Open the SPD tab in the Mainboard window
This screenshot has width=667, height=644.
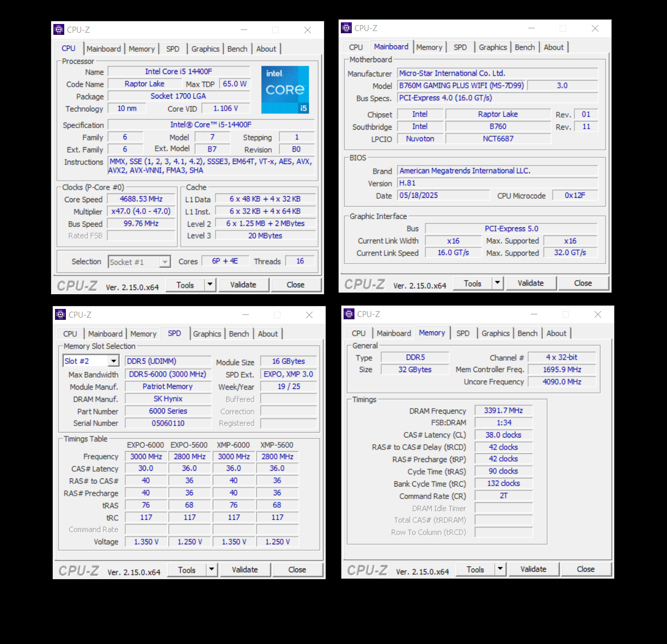pyautogui.click(x=460, y=47)
